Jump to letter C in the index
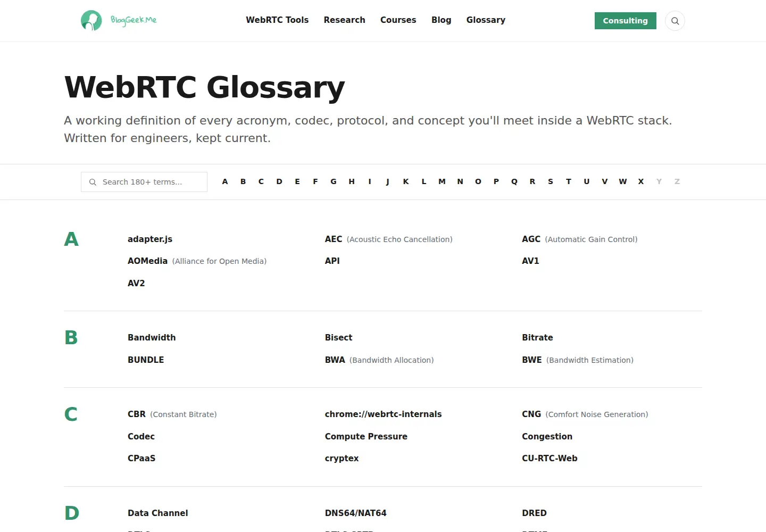Image resolution: width=766 pixels, height=532 pixels. coord(261,181)
